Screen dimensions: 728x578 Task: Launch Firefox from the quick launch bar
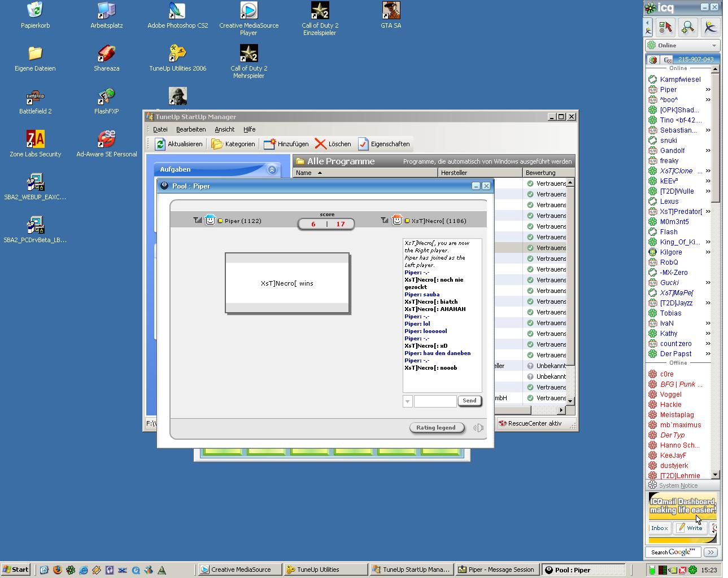coord(57,570)
